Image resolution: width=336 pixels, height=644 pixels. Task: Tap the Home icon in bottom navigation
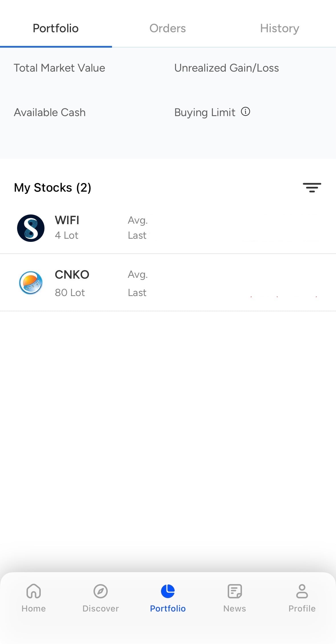[x=34, y=591]
